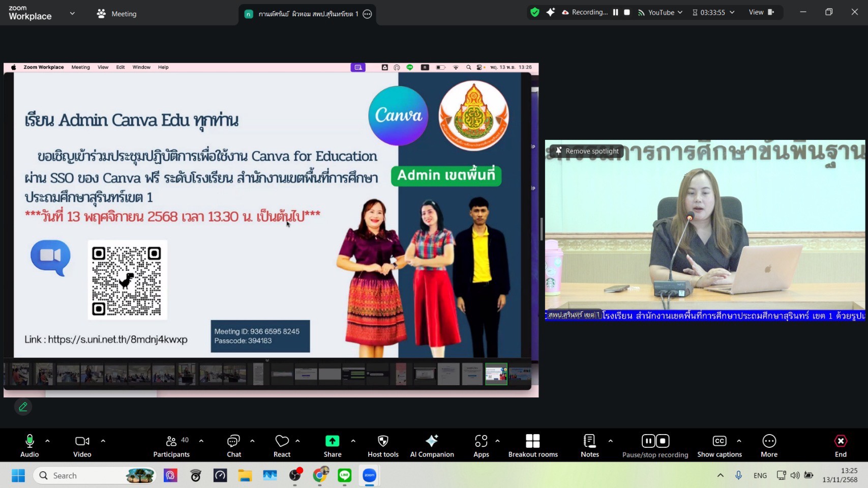This screenshot has height=488, width=868.
Task: Open LINE app from Windows taskbar
Action: click(345, 475)
